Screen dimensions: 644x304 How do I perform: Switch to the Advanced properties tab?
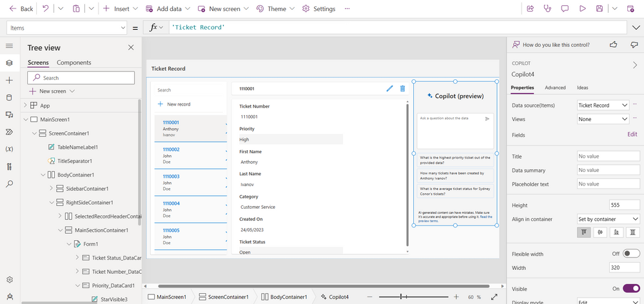[x=555, y=88]
